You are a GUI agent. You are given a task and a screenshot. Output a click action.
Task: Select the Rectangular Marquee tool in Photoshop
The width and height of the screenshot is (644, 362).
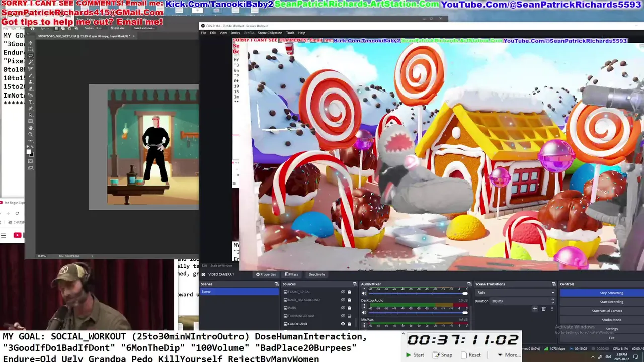point(30,49)
